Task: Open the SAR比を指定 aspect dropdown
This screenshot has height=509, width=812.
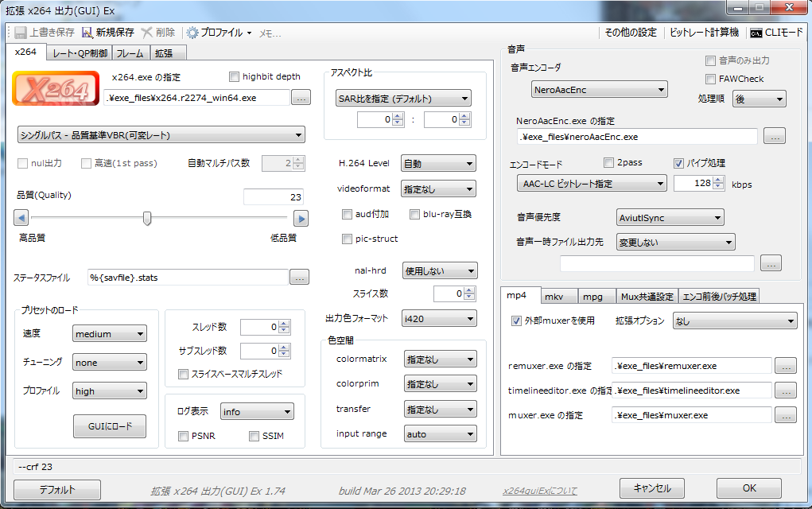Action: (x=403, y=99)
